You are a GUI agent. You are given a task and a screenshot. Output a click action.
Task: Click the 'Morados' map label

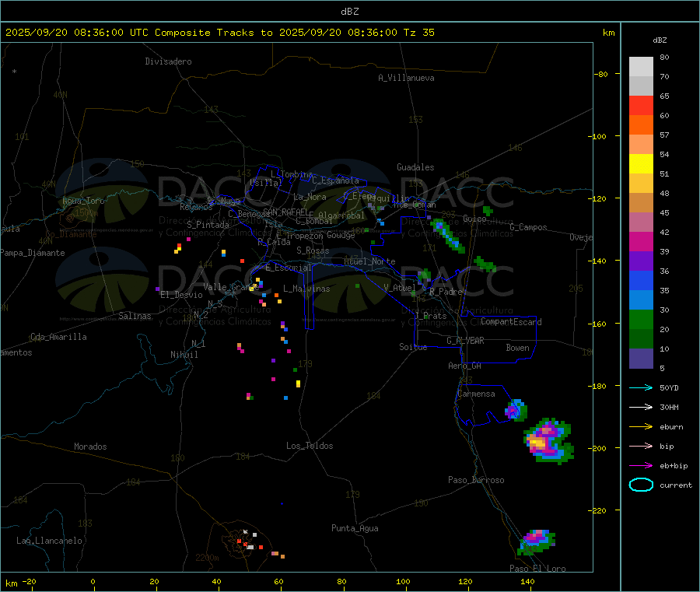(x=90, y=447)
